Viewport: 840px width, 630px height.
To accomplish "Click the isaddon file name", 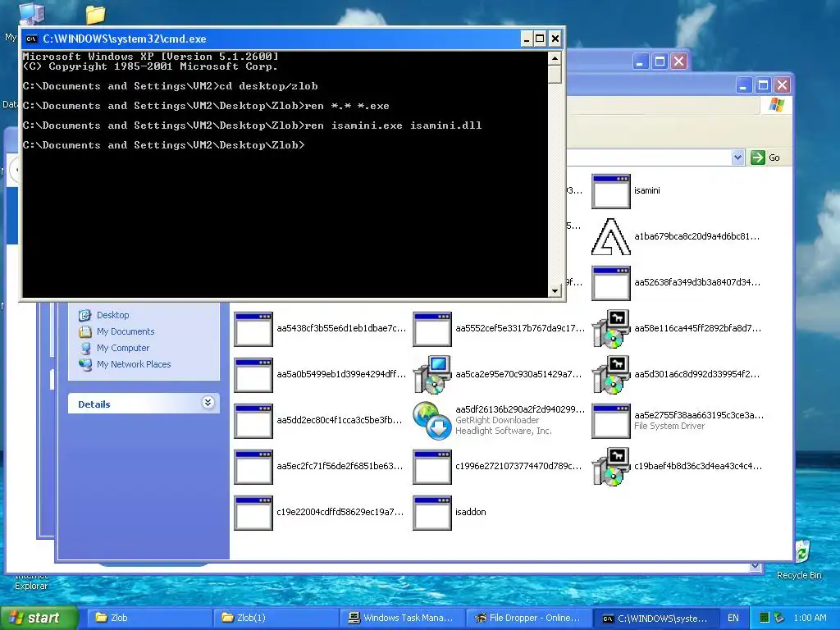I will click(x=470, y=512).
